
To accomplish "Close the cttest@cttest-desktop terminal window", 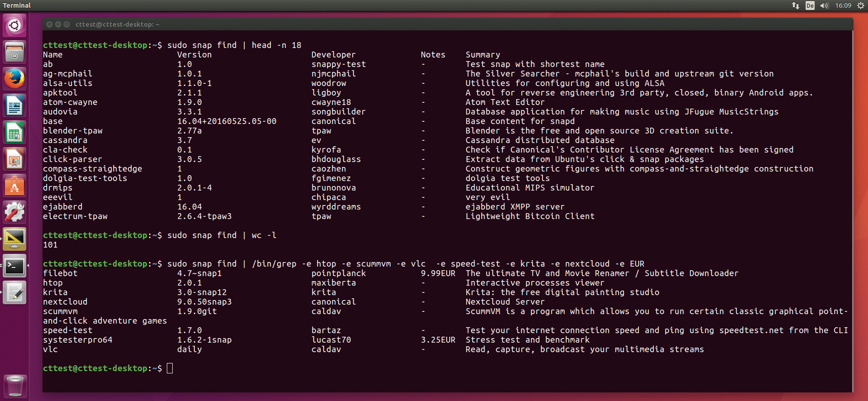I will pos(49,24).
